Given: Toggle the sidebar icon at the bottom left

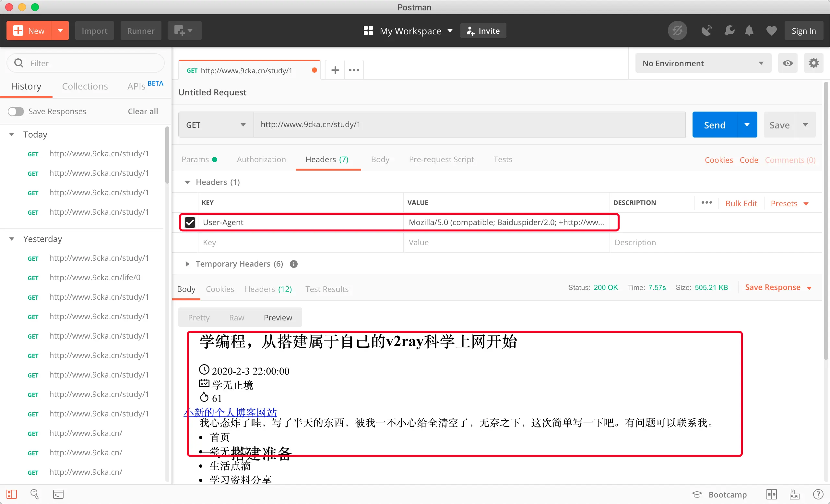Looking at the screenshot, I should click(x=12, y=494).
